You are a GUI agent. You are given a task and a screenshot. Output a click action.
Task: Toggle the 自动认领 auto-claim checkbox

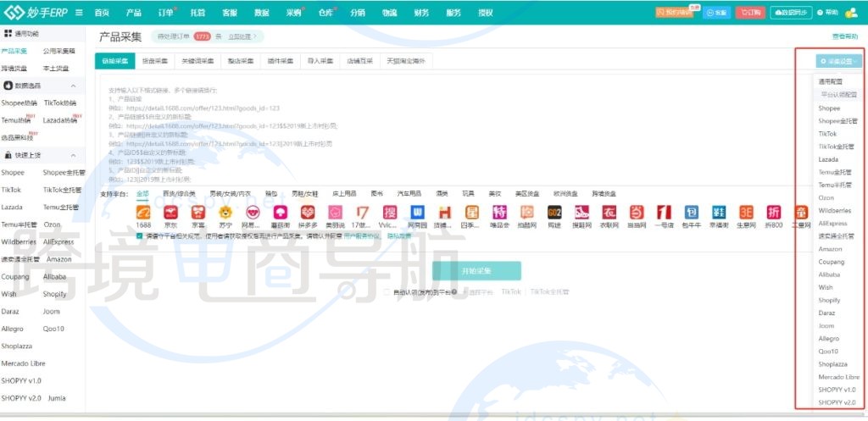coord(387,292)
